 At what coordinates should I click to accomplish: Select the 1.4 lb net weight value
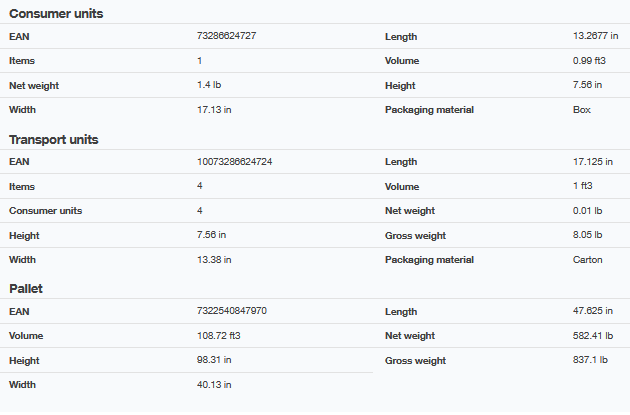pos(209,86)
